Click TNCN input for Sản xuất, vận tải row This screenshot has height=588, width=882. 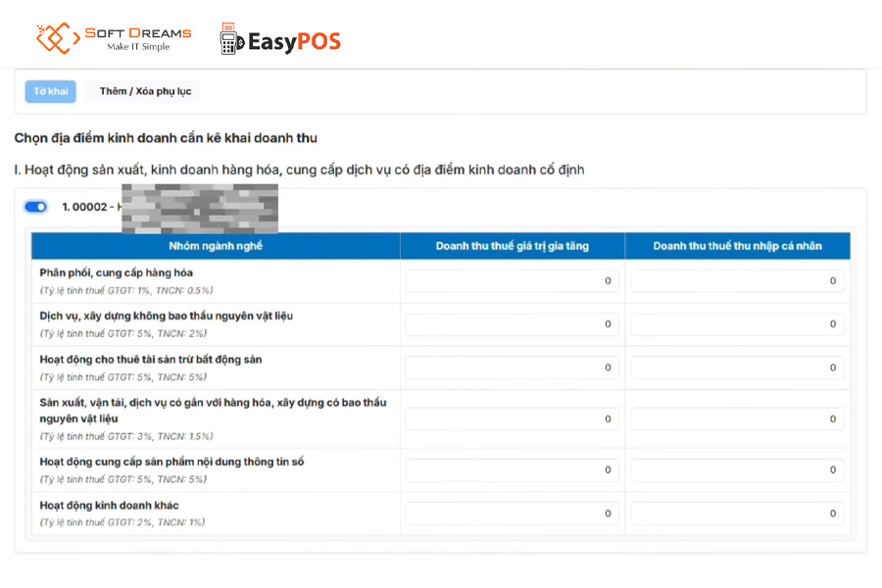pyautogui.click(x=737, y=418)
